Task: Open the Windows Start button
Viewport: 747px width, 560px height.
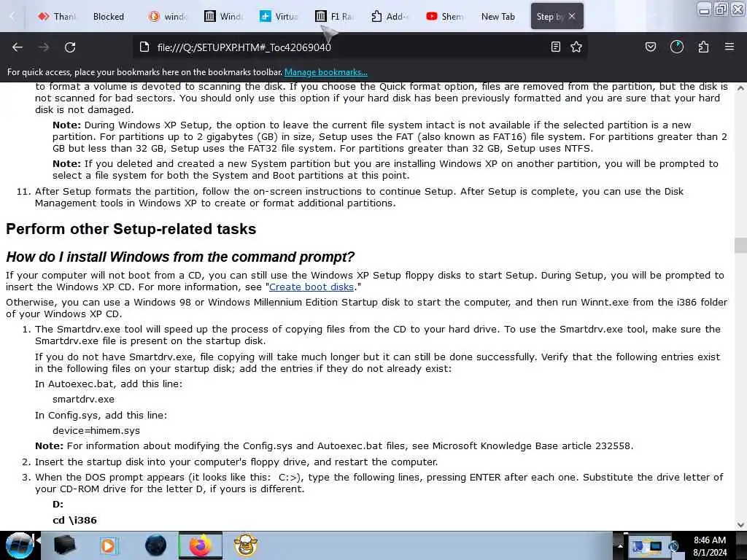Action: coord(19,545)
